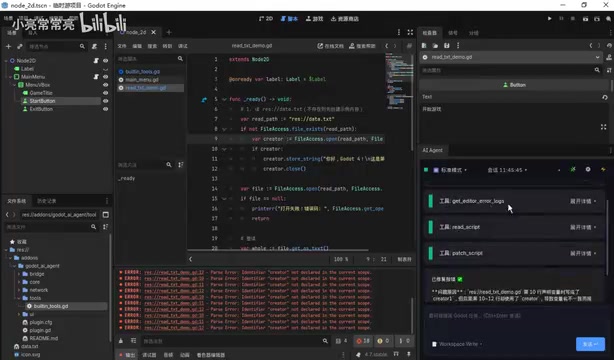
Task: Open Inspector extra options three-dot menu
Action: [x=458, y=45]
